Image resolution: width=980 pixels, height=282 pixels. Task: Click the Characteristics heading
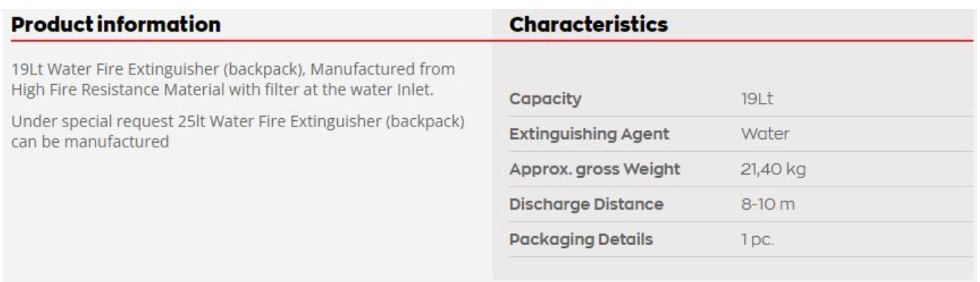pos(588,25)
